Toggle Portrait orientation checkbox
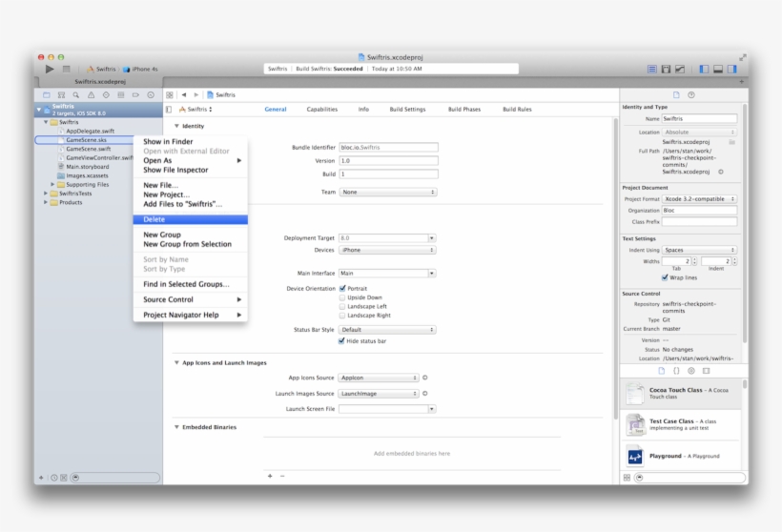Viewport: 782px width, 532px height. point(342,288)
